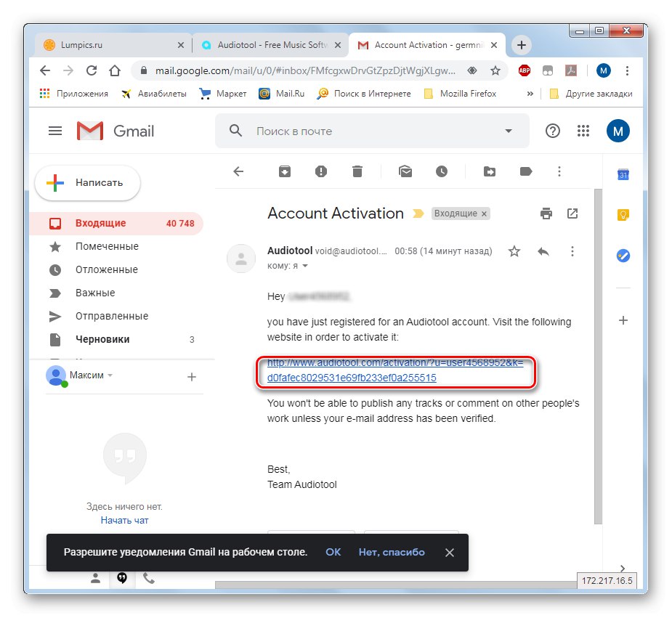672x618 pixels.
Task: Open the Chrome three-dot menu
Action: click(x=627, y=70)
